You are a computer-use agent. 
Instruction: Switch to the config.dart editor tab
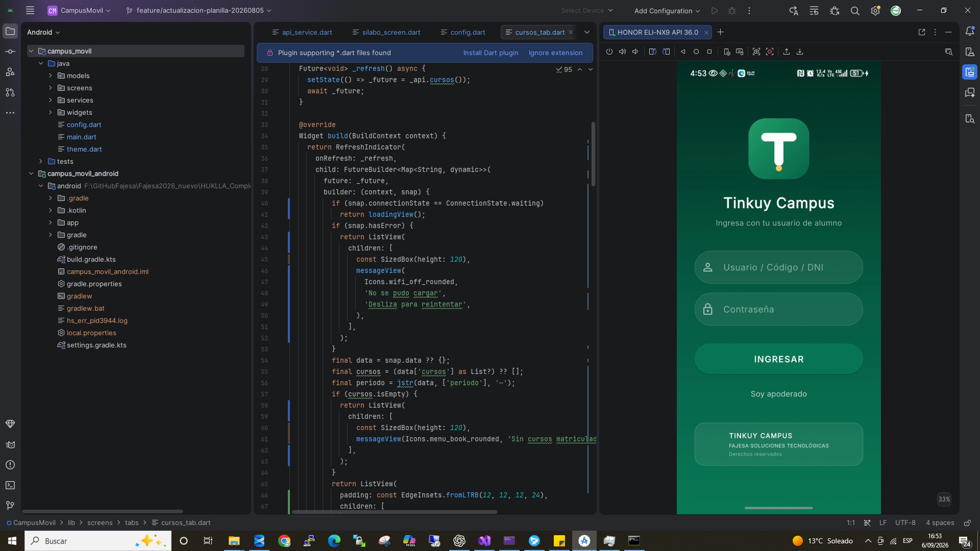463,32
